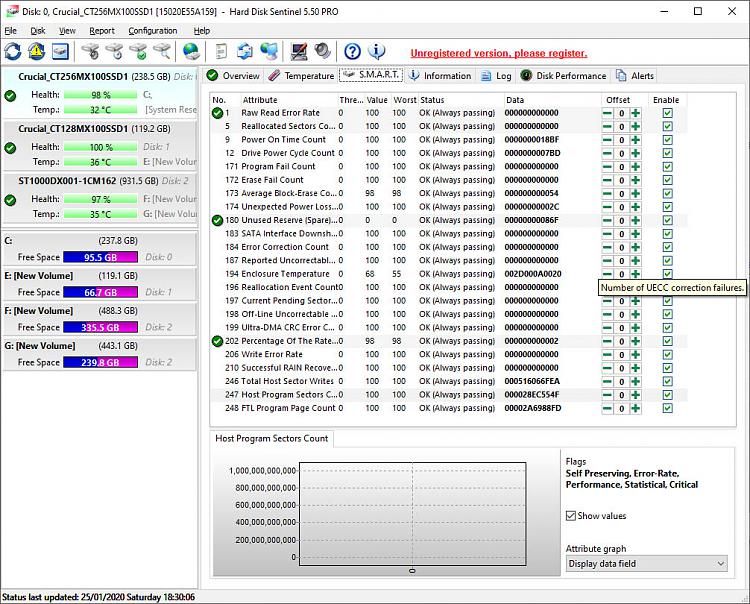The height and width of the screenshot is (604, 750).
Task: Switch to the Alerts tab
Action: point(635,76)
